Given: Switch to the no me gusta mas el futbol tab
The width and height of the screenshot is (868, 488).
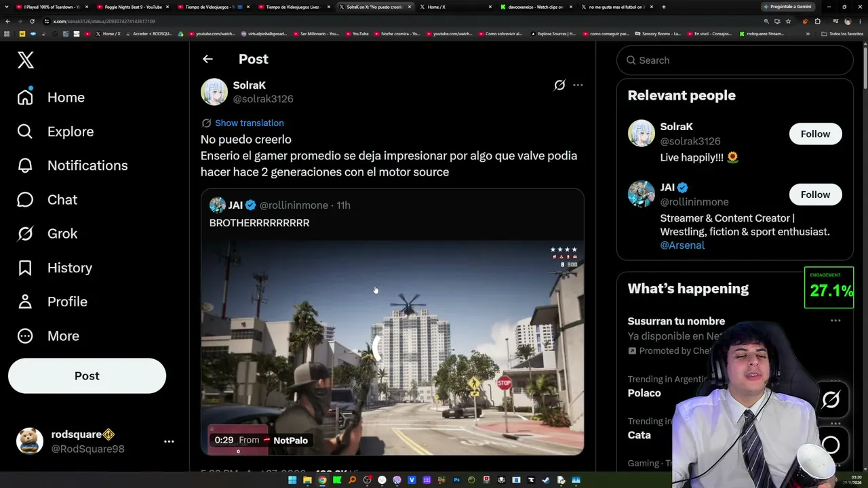Looking at the screenshot, I should coord(617,7).
